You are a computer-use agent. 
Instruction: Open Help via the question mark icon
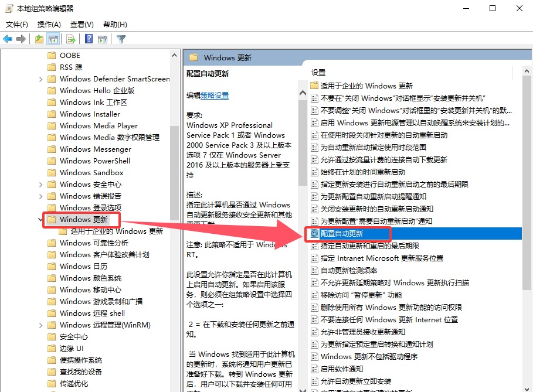(x=87, y=39)
